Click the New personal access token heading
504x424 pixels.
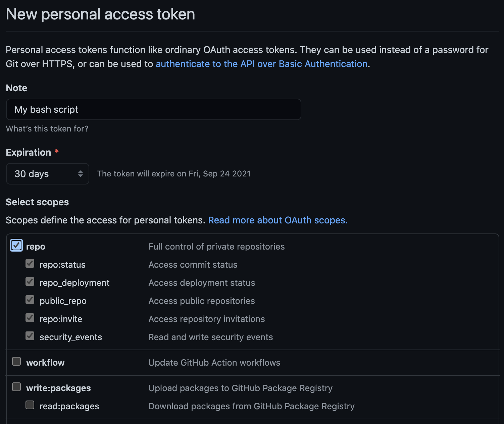[100, 14]
